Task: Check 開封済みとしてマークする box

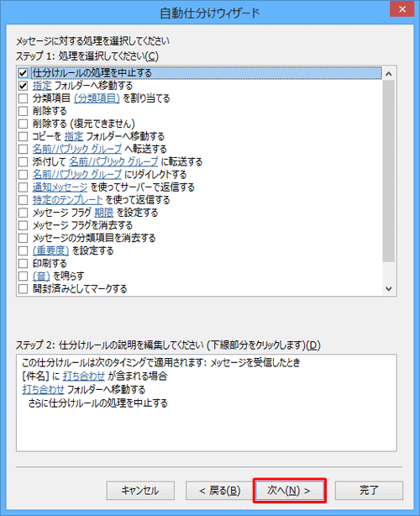Action: coord(23,288)
